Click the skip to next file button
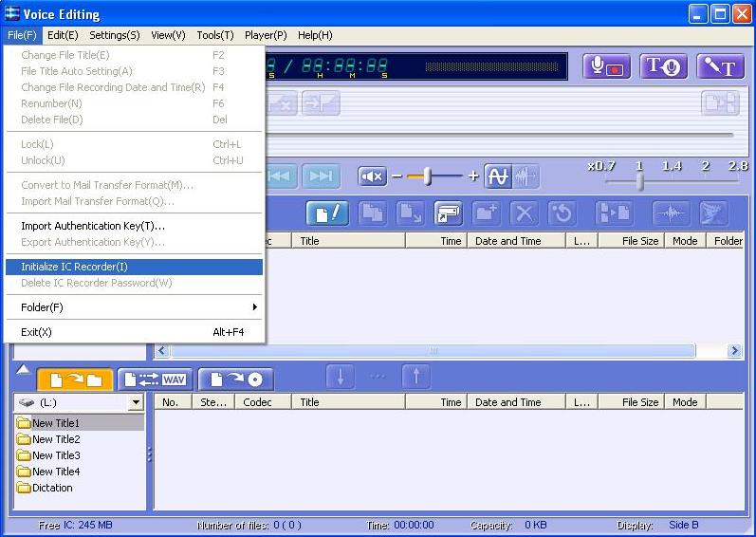The width and height of the screenshot is (756, 537). click(321, 176)
